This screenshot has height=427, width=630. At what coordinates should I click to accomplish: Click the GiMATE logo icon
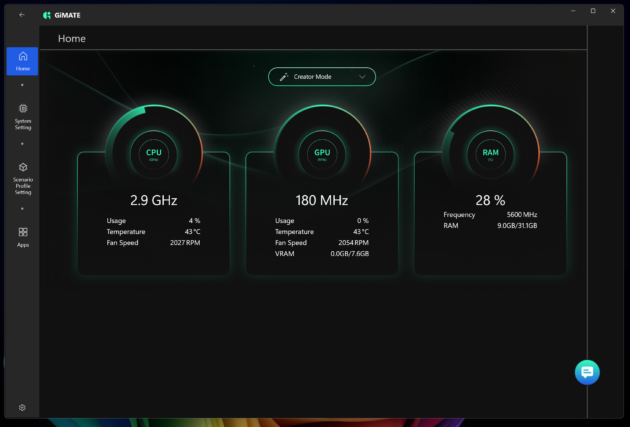coord(47,15)
